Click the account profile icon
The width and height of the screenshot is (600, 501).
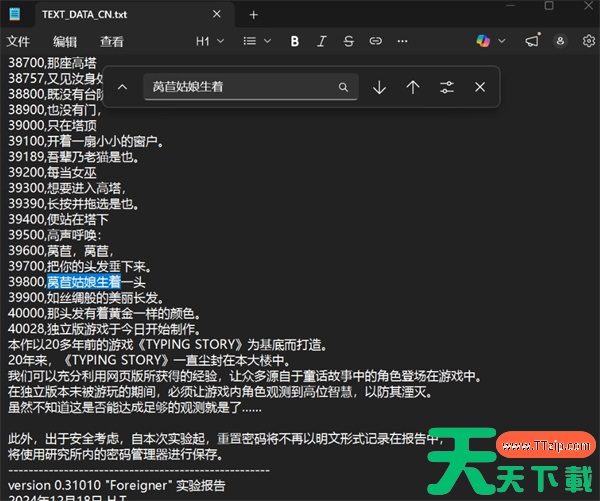[x=561, y=41]
